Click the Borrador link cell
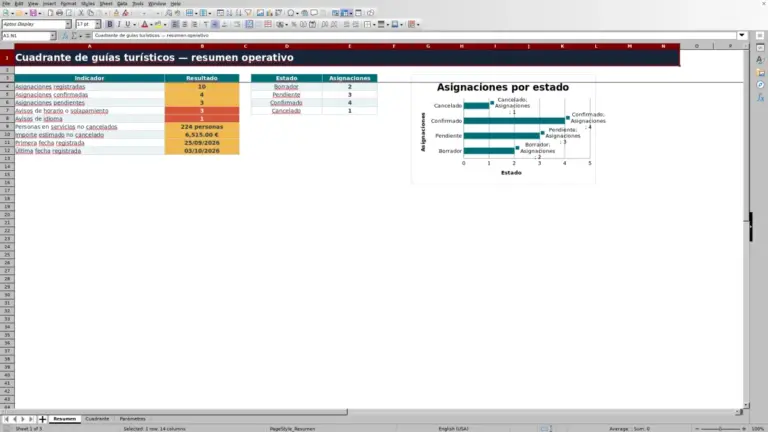The image size is (768, 432). tap(286, 87)
